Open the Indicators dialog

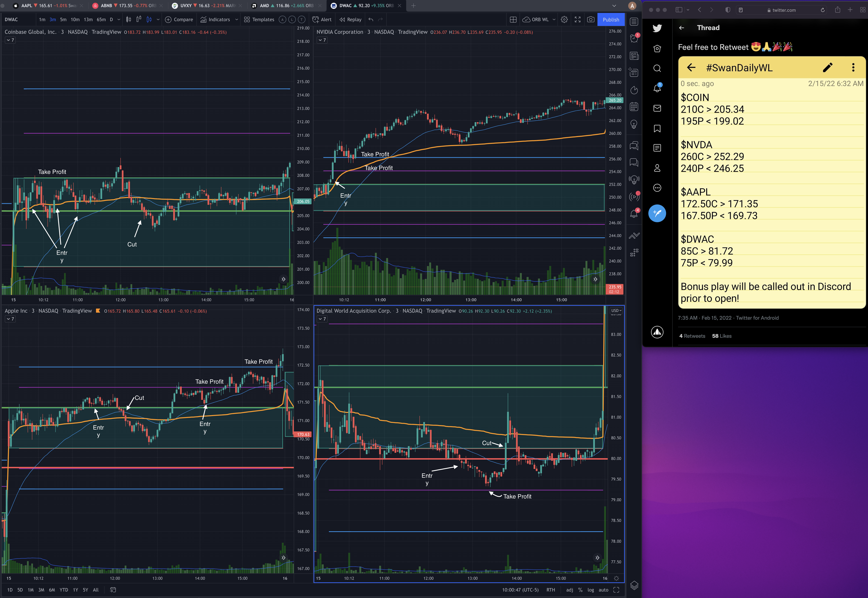pos(215,19)
